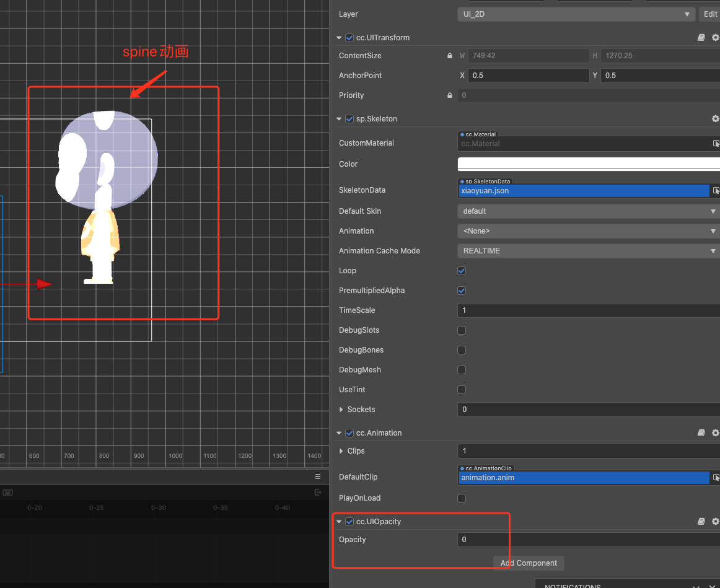Open the cc.UITransform gear settings menu
Screen dimensions: 720x588
pos(715,38)
